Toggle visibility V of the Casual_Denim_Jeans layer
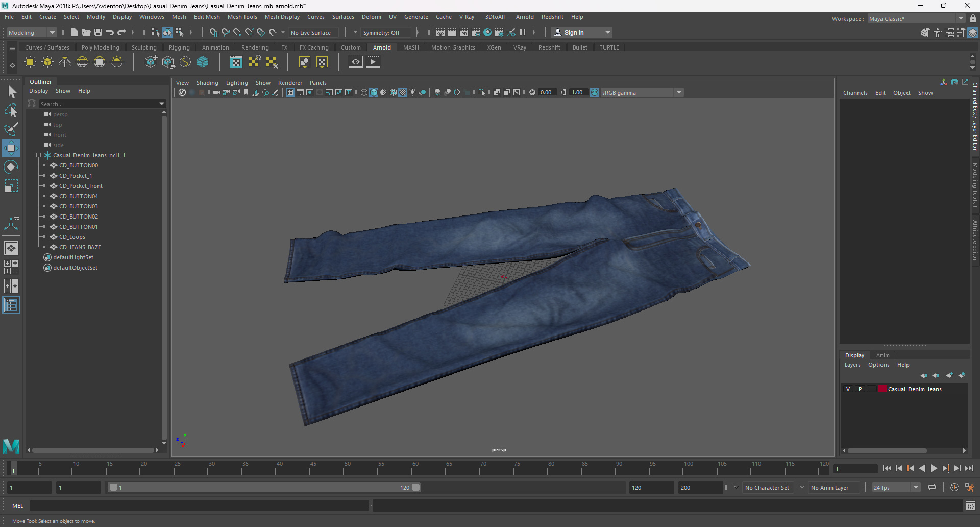This screenshot has width=980, height=527. (x=848, y=389)
